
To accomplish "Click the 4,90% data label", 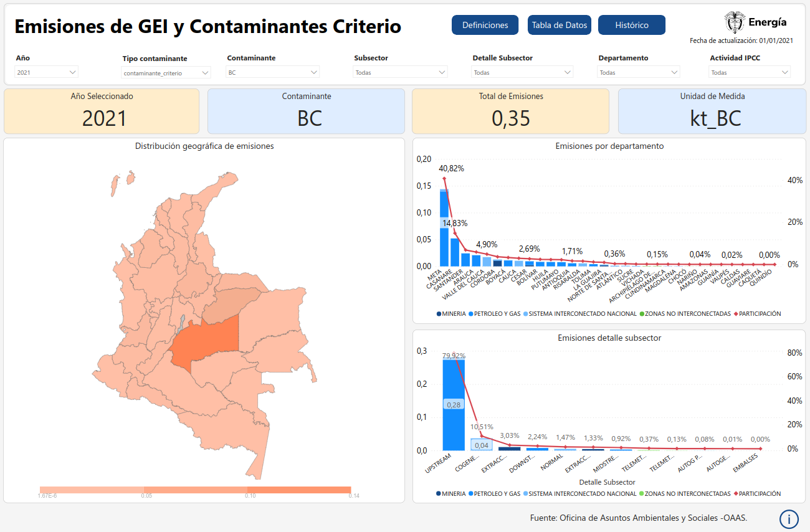I will pyautogui.click(x=487, y=244).
